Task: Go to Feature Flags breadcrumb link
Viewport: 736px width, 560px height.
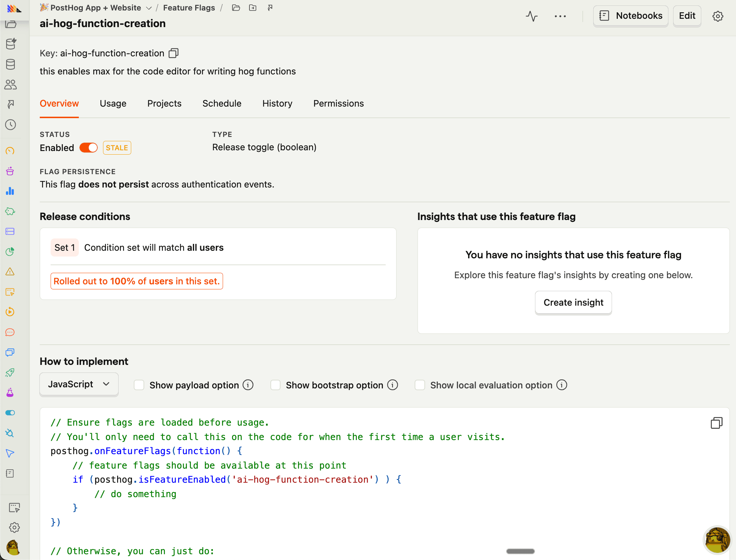Action: (x=189, y=8)
